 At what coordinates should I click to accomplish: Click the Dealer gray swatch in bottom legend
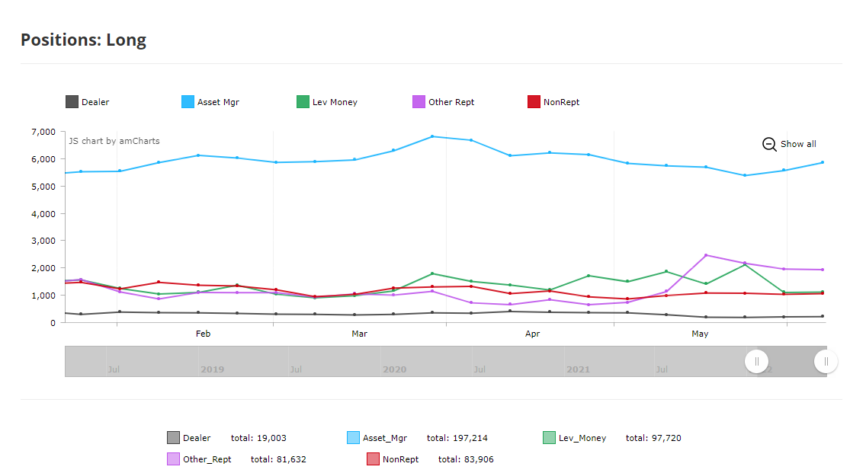pos(173,438)
